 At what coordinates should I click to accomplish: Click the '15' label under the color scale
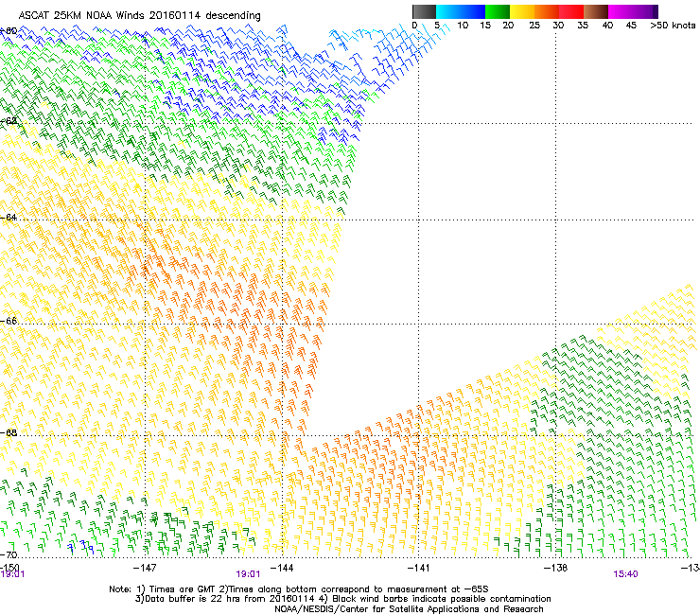coord(485,26)
